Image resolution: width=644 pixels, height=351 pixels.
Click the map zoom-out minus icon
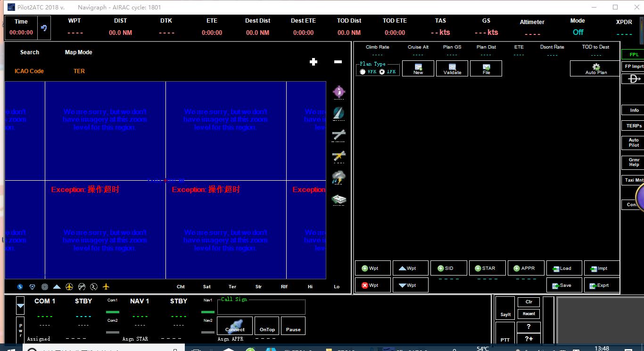(338, 62)
